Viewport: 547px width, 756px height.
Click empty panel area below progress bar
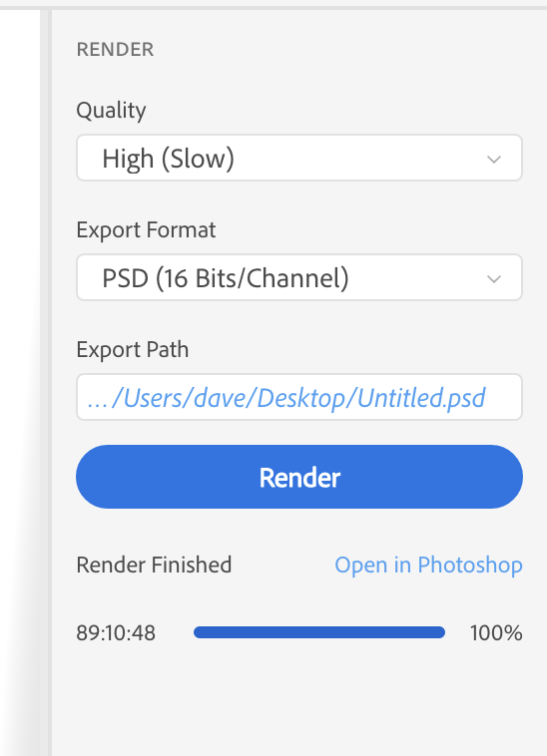299,704
